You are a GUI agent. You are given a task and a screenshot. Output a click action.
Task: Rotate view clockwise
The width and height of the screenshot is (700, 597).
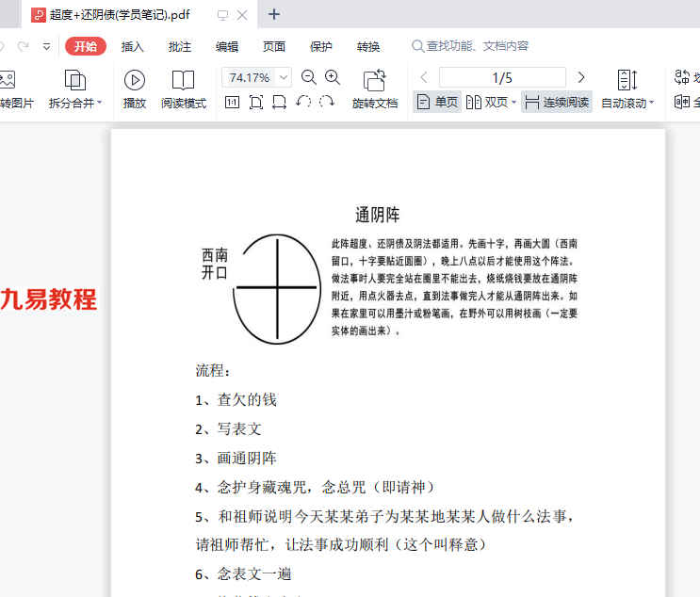327,103
